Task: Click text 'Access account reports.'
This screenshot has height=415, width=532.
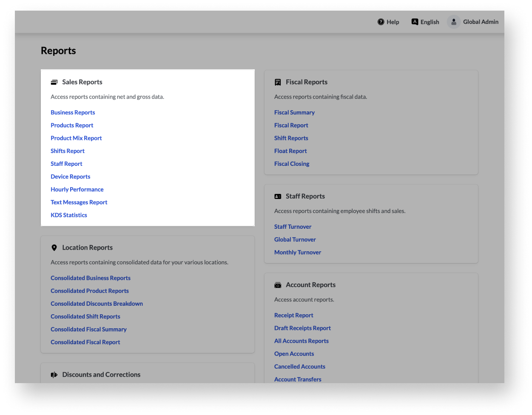Action: [304, 300]
